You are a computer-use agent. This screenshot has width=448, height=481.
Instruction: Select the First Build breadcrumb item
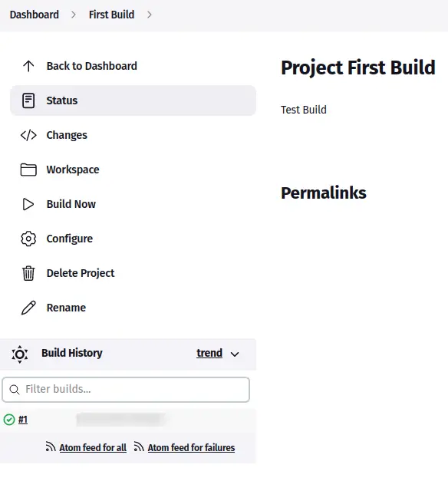(112, 15)
